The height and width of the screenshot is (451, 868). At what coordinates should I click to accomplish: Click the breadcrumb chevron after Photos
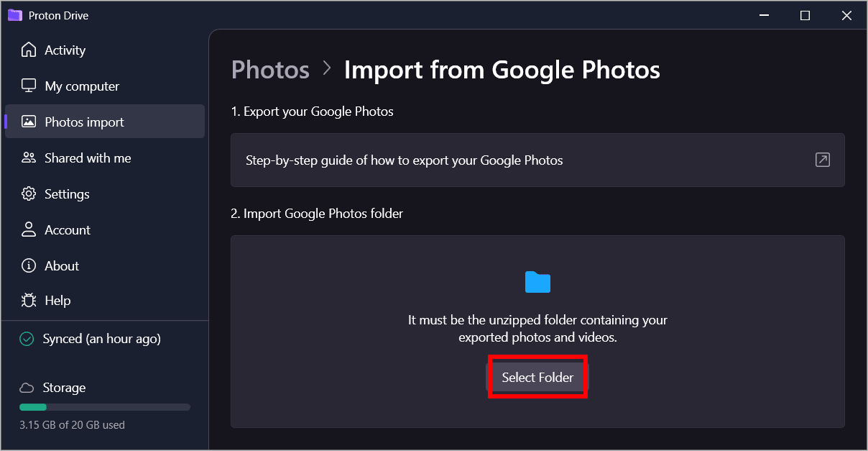click(x=327, y=68)
